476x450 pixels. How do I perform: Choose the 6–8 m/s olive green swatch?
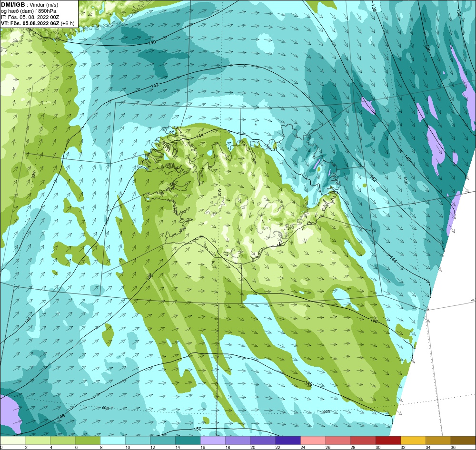coord(88,440)
